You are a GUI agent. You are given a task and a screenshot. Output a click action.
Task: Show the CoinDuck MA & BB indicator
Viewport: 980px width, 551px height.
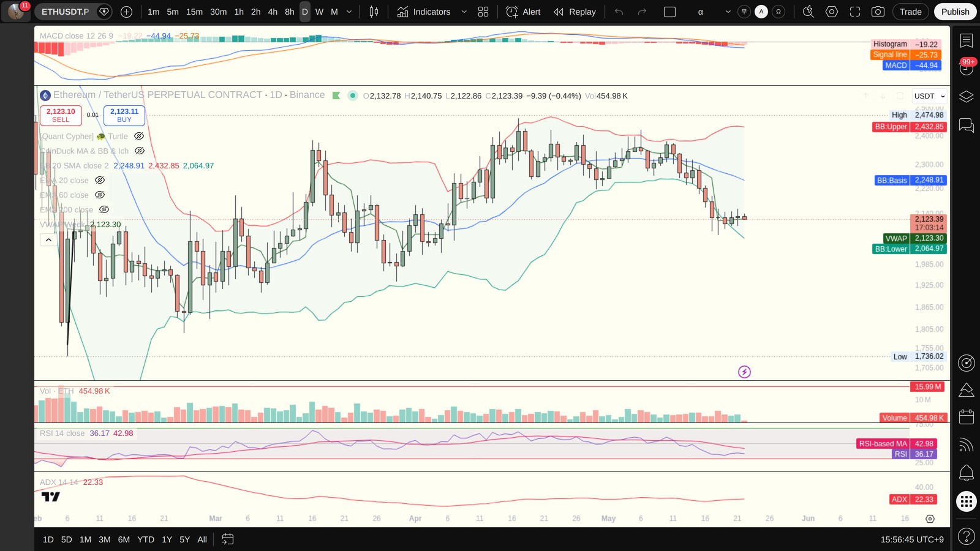[140, 151]
